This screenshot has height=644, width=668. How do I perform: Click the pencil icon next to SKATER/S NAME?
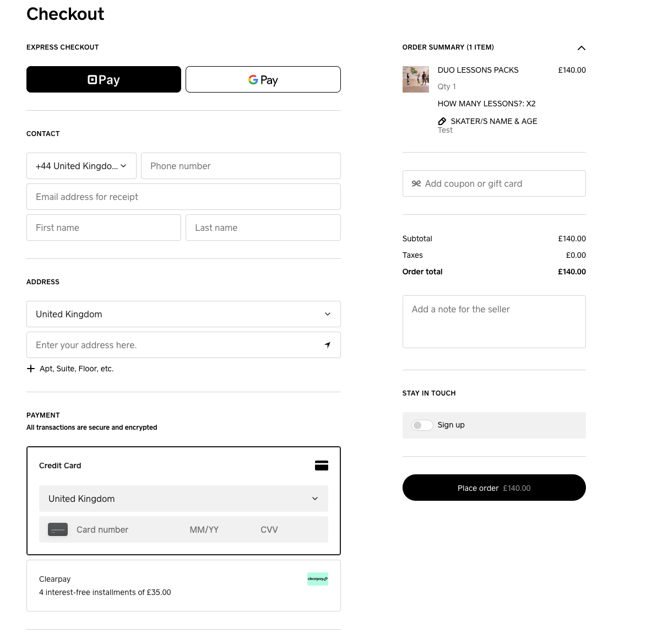442,121
